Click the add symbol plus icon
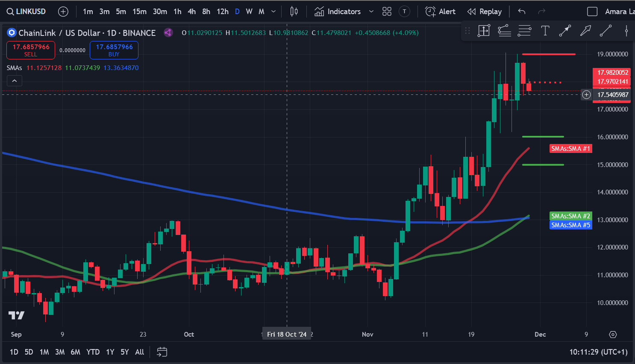Image resolution: width=635 pixels, height=364 pixels. (x=63, y=12)
